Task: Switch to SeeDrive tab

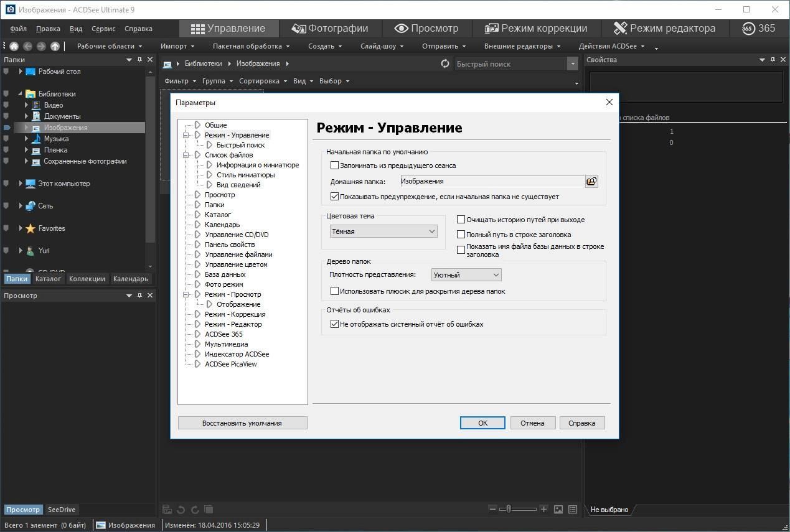Action: (x=61, y=510)
